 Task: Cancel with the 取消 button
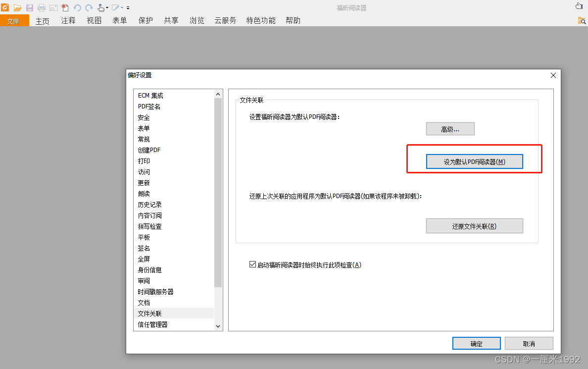pyautogui.click(x=529, y=343)
